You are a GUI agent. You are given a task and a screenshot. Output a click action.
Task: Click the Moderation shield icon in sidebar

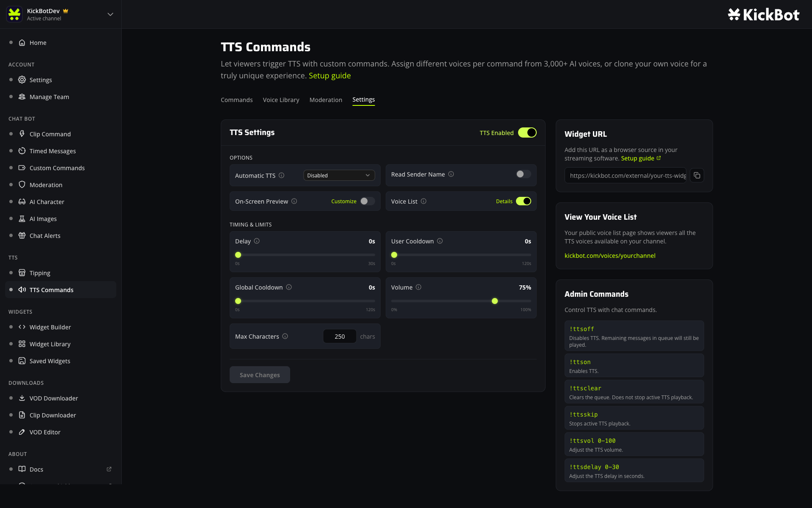[22, 185]
